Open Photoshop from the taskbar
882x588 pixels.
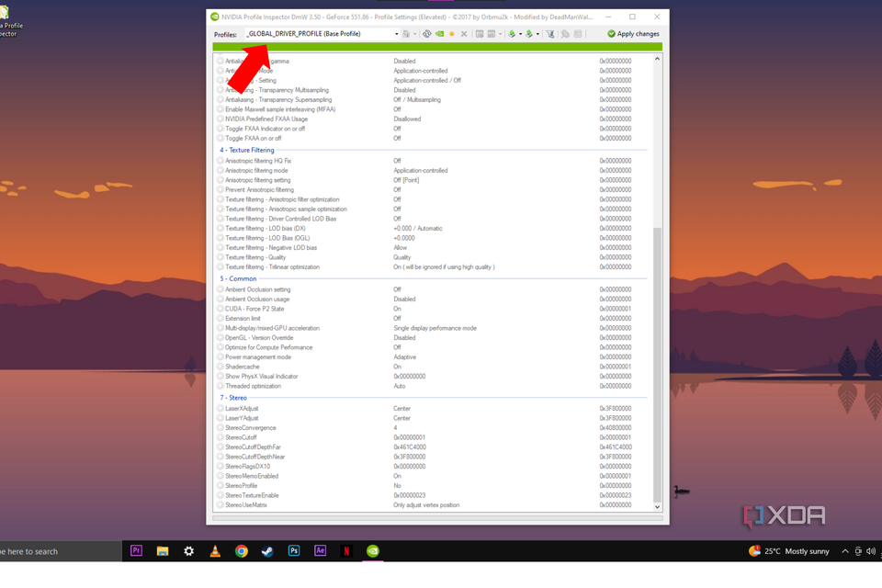(x=293, y=550)
